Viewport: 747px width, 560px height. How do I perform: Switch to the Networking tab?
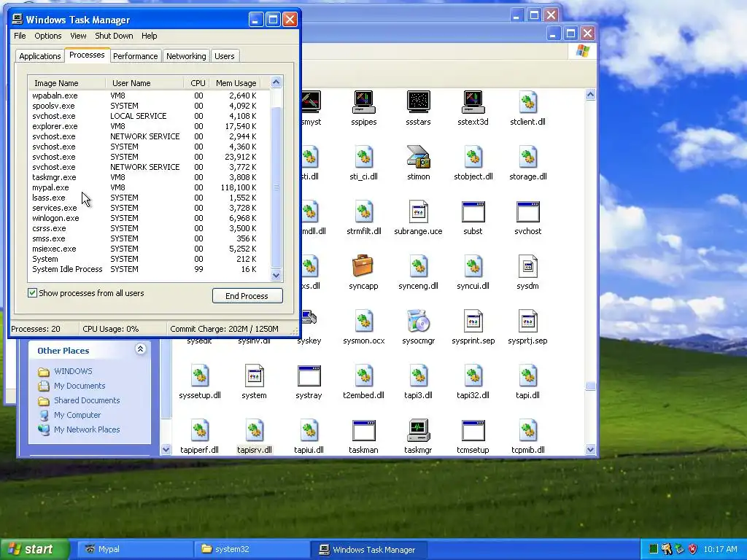coord(186,56)
